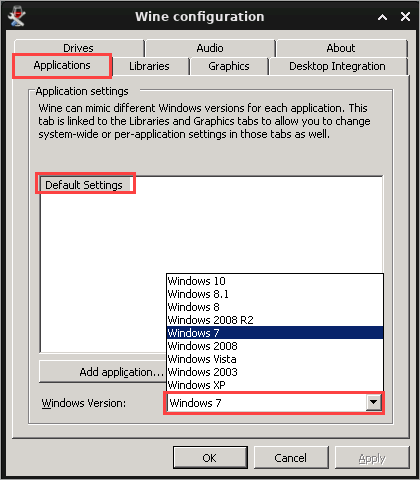
Task: Select Default Settings in application list
Action: click(85, 185)
